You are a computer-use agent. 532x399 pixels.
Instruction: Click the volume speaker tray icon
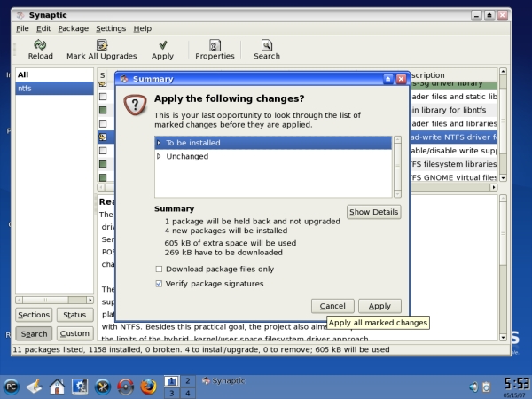tap(473, 387)
